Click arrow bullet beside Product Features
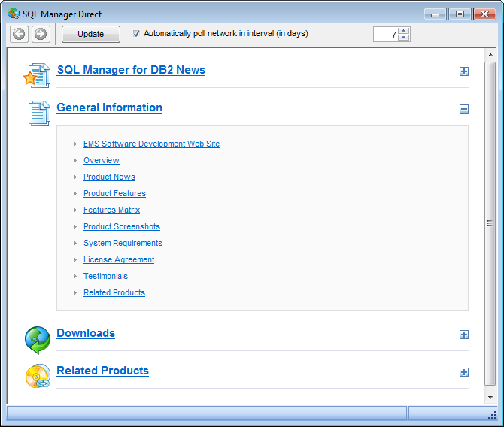 click(x=75, y=193)
